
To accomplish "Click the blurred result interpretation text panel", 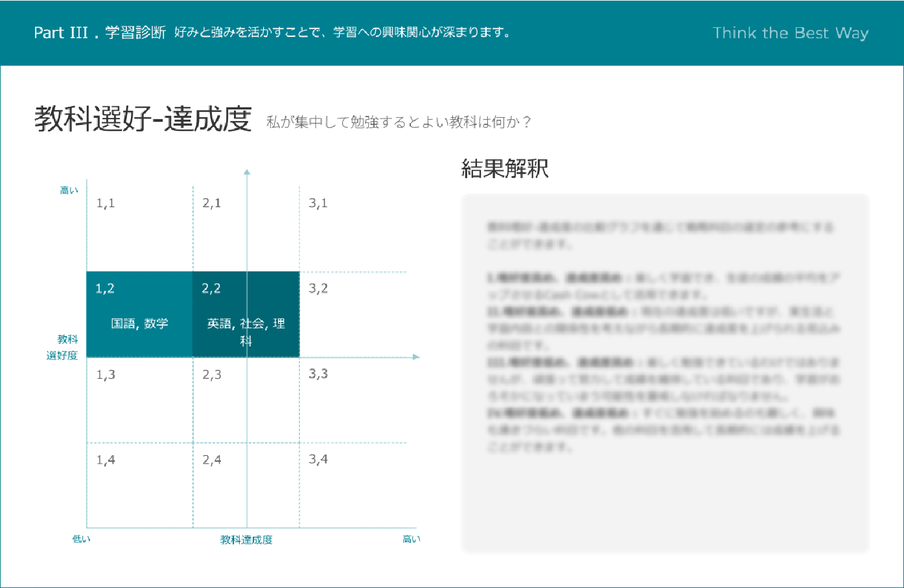I will [x=664, y=372].
